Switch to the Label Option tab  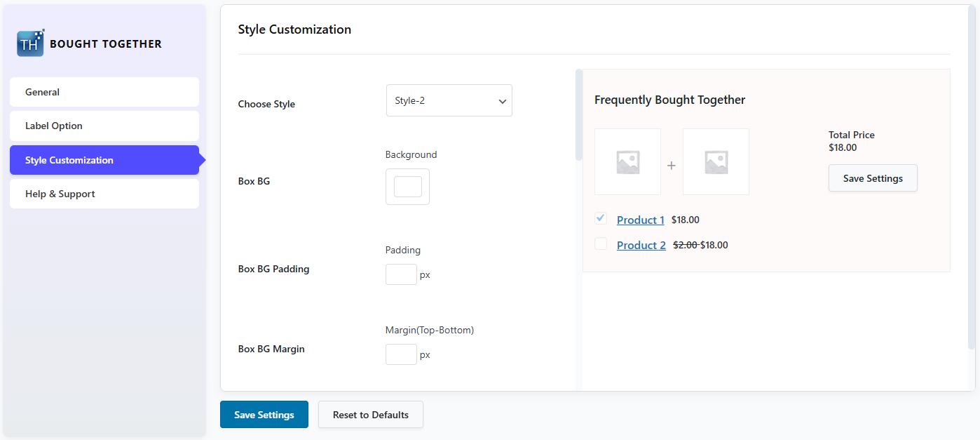coord(104,126)
